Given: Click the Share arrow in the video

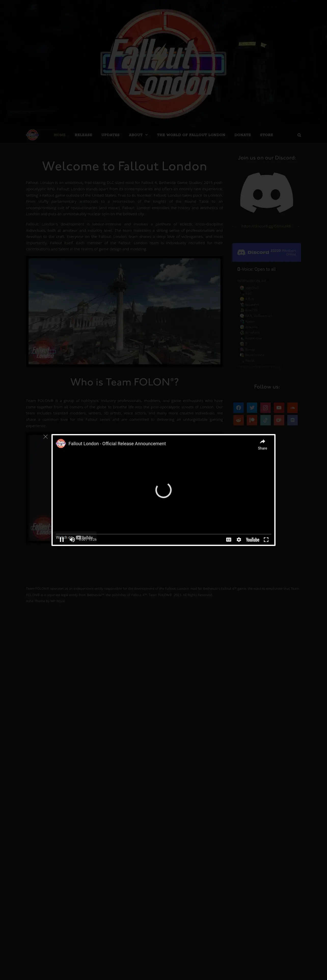Looking at the screenshot, I should pyautogui.click(x=262, y=444).
